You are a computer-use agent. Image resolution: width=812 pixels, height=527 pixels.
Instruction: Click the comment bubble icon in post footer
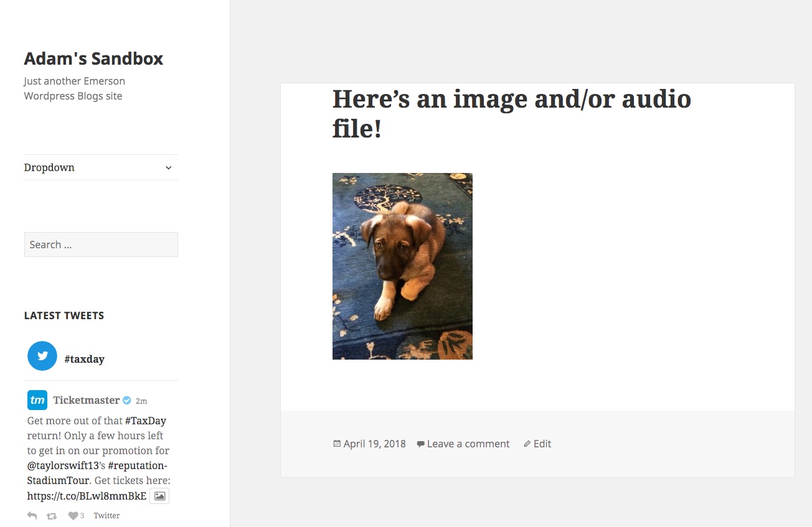click(421, 444)
